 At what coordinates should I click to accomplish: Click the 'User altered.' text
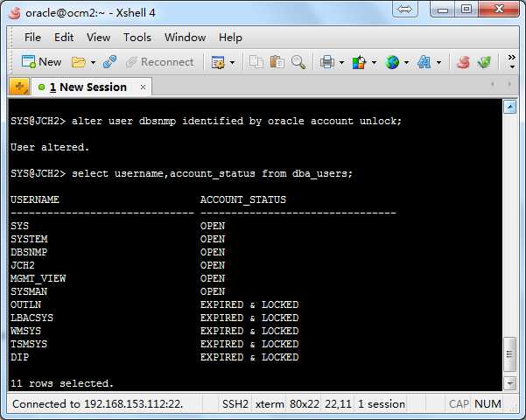50,147
